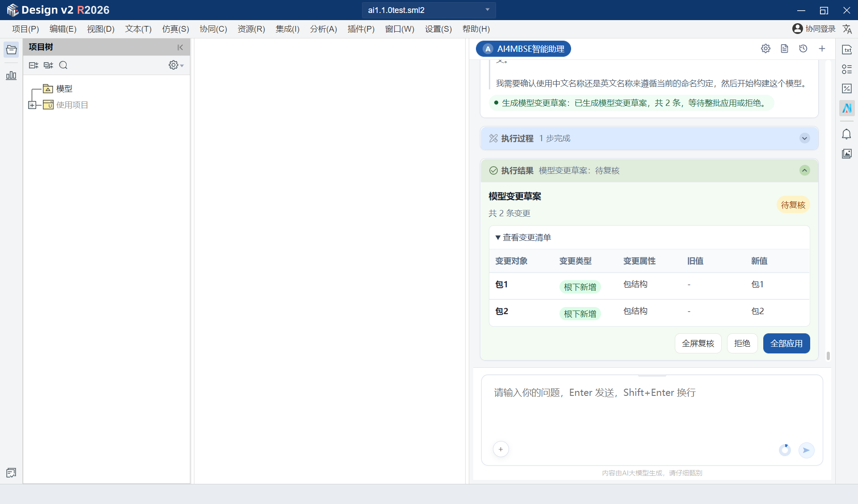Click the collapse-all icon in project tree toolbar
The width and height of the screenshot is (858, 504).
[x=48, y=65]
